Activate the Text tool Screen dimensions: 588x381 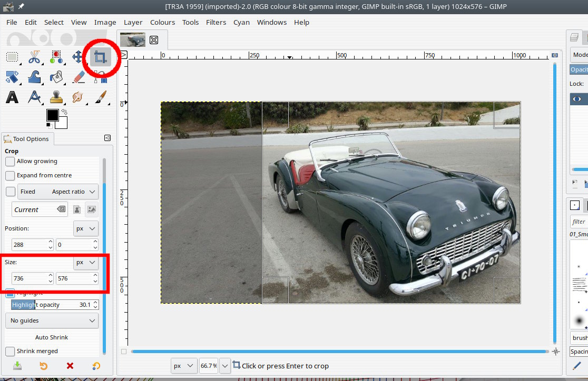pyautogui.click(x=12, y=97)
